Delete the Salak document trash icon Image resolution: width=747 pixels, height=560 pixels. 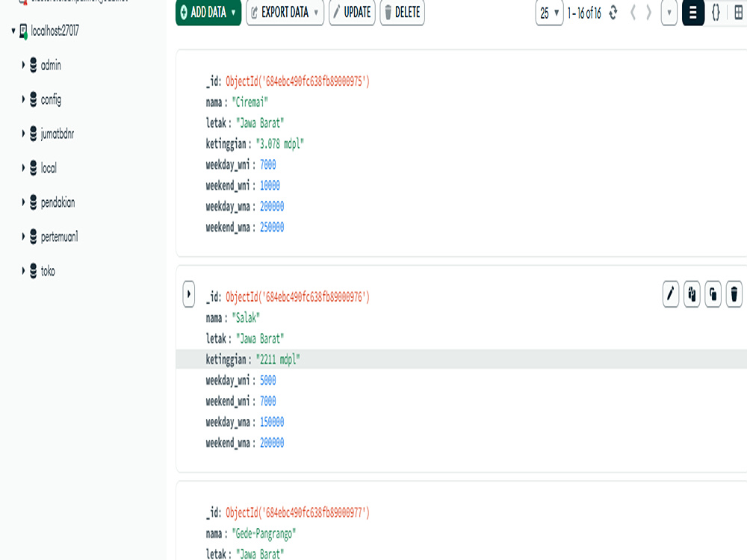(x=734, y=293)
